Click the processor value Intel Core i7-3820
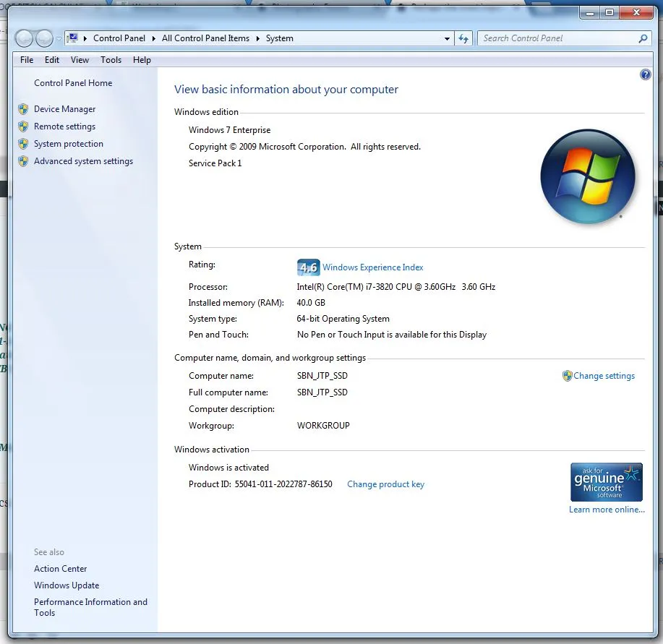 click(395, 286)
